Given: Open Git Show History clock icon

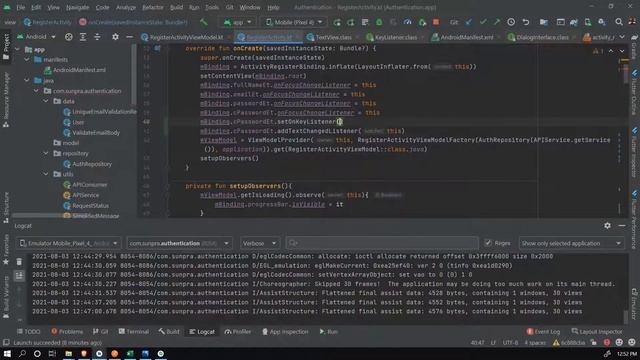Looking at the screenshot, I should (x=511, y=22).
